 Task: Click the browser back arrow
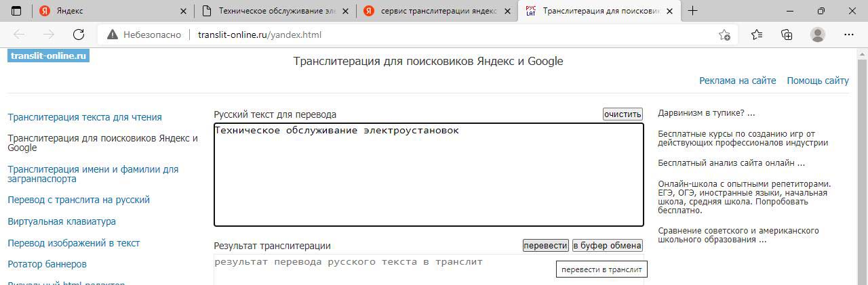pos(19,35)
